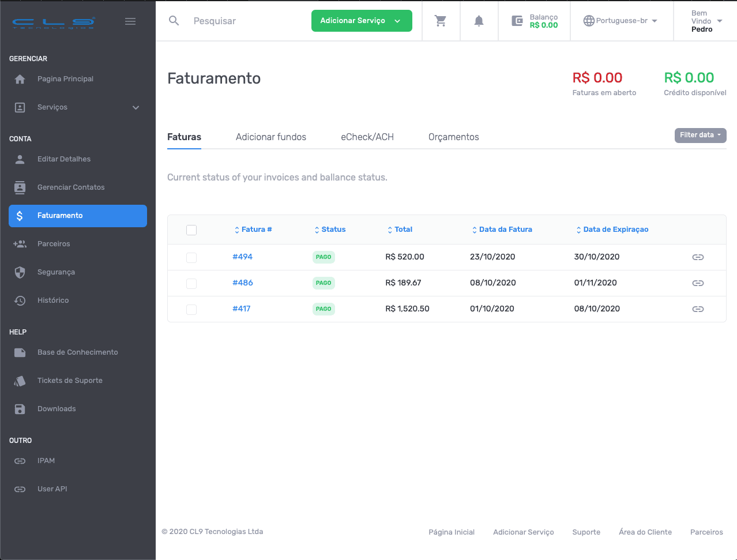This screenshot has height=560, width=737.
Task: Click the Suporte footer link
Action: (x=586, y=532)
